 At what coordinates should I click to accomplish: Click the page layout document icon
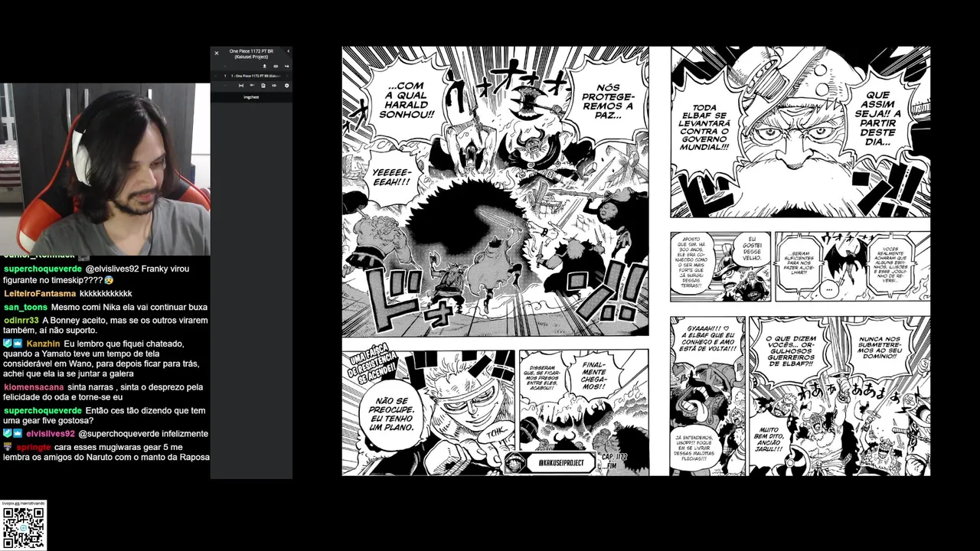click(x=263, y=86)
